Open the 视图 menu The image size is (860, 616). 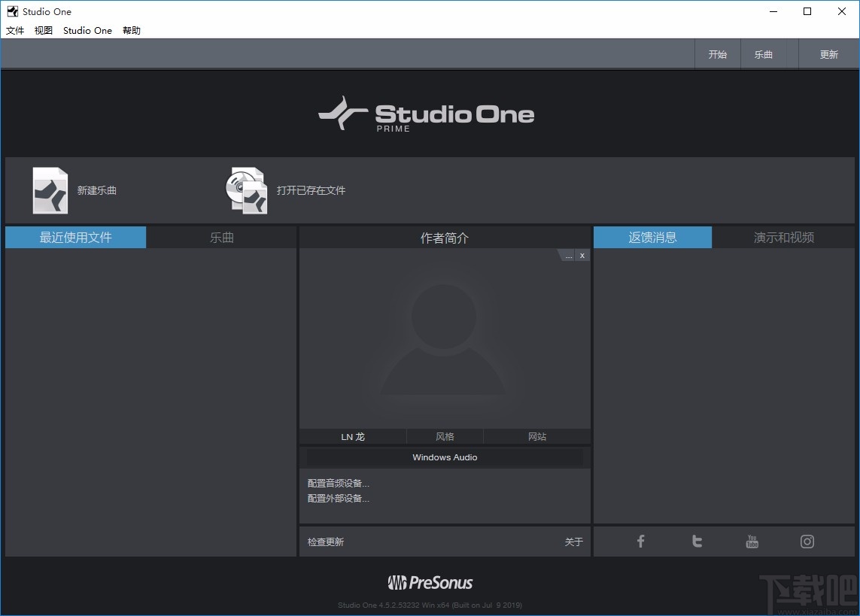[x=44, y=31]
